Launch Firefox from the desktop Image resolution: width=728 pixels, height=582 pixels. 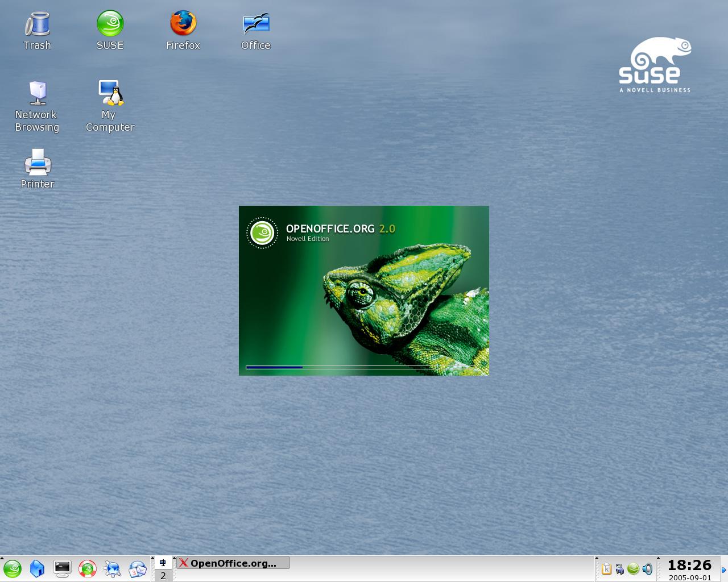[x=183, y=31]
